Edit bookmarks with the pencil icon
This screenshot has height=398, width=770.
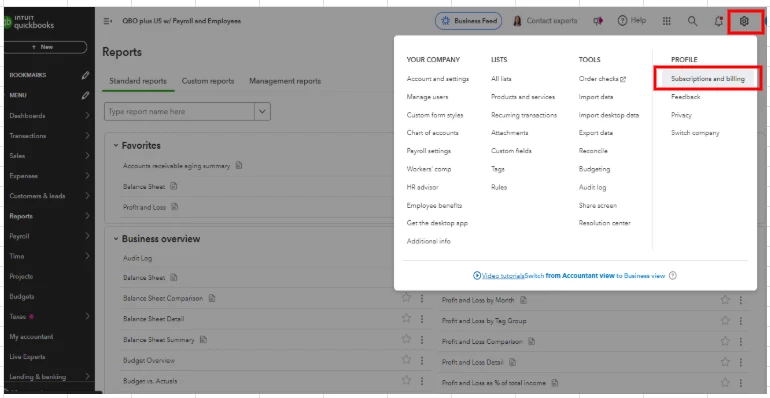pos(85,75)
